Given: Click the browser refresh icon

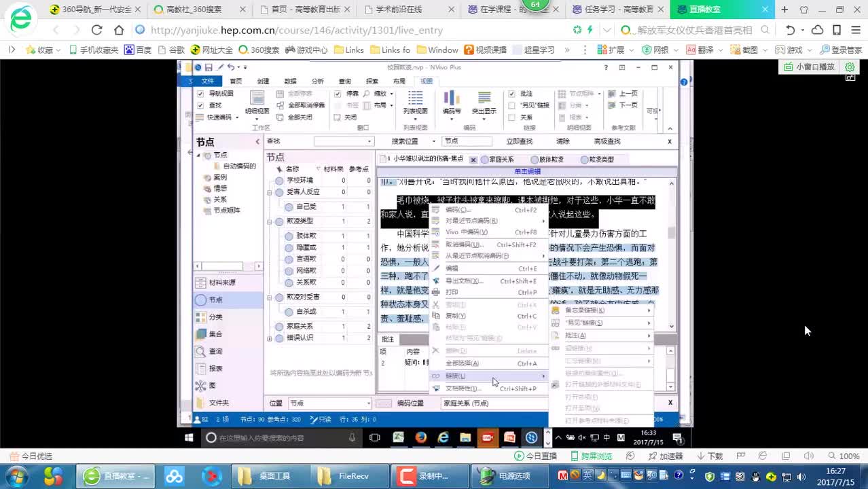Looking at the screenshot, I should pyautogui.click(x=96, y=30).
